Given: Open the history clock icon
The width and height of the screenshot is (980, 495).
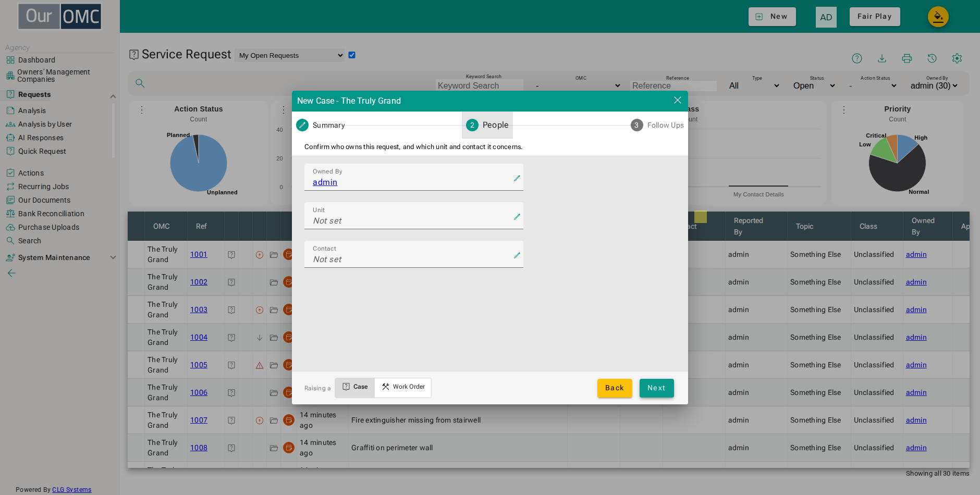Looking at the screenshot, I should [x=932, y=58].
